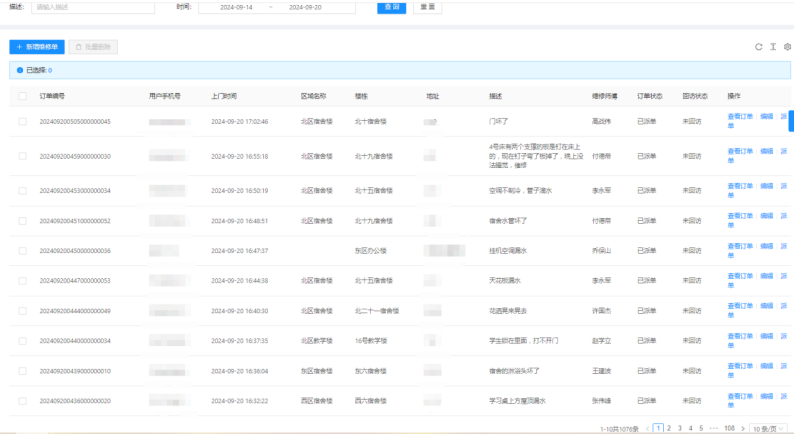
Task: Toggle the select-all checkbox in table header
Action: [x=22, y=96]
